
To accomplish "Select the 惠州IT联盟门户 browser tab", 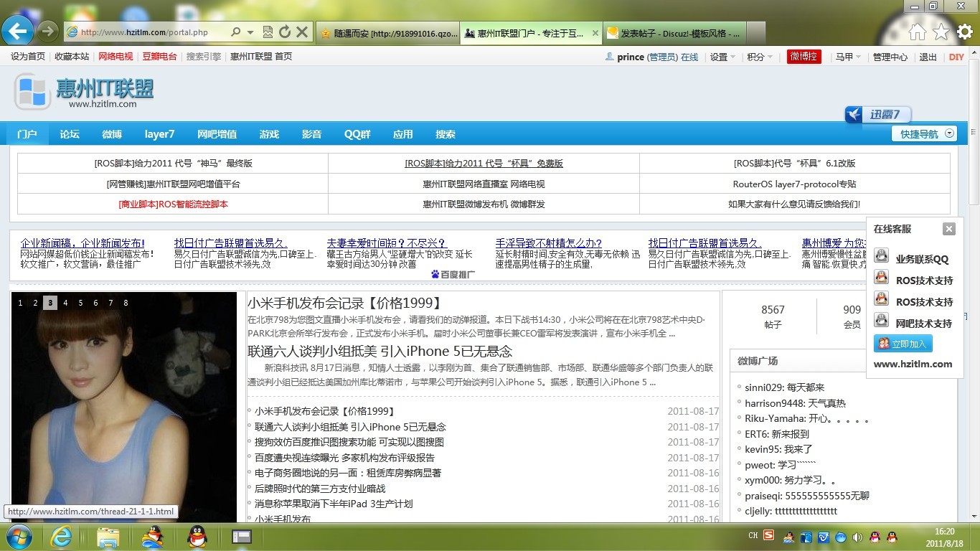I will pyautogui.click(x=531, y=33).
